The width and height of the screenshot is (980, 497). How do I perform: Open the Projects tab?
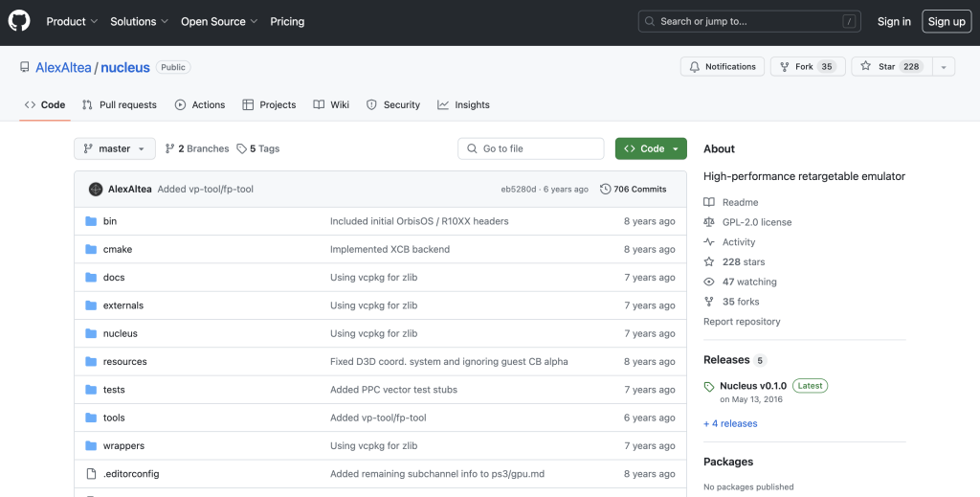(269, 105)
